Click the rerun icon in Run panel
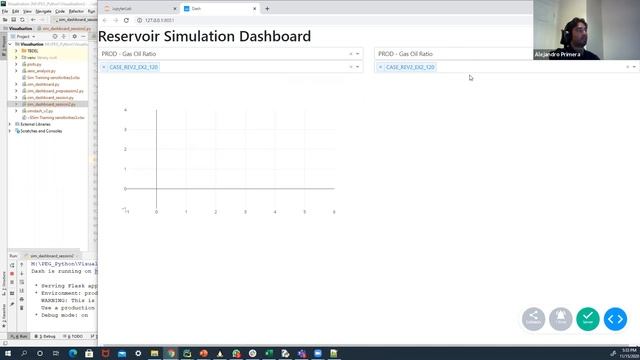 12,265
